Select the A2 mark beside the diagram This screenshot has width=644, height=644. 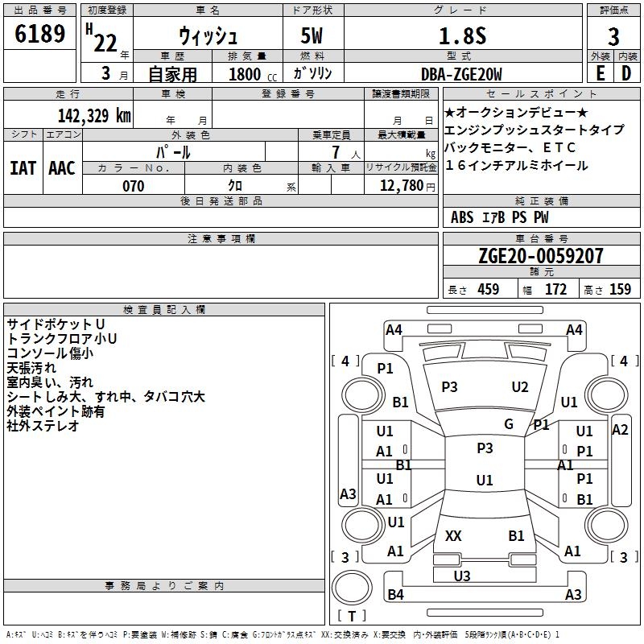[x=620, y=430]
